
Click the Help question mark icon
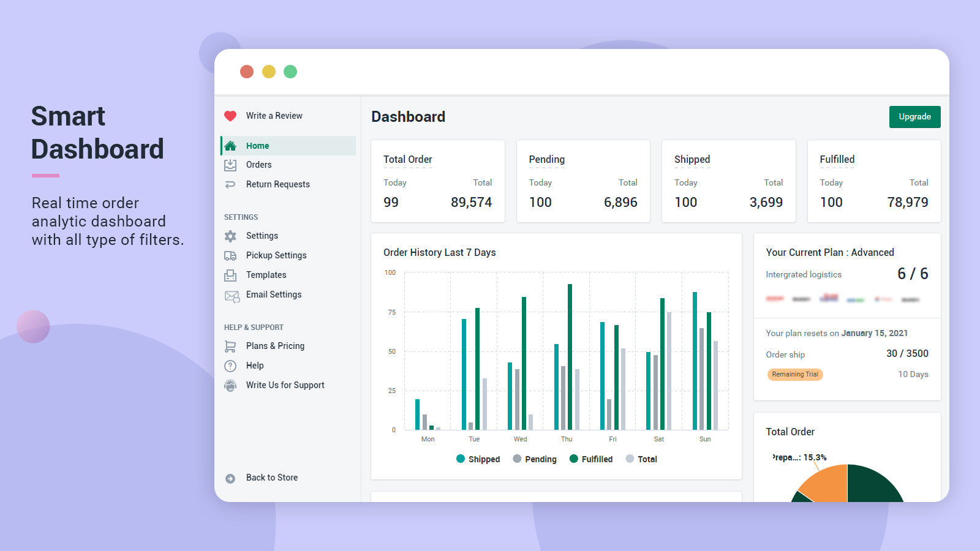click(x=230, y=365)
